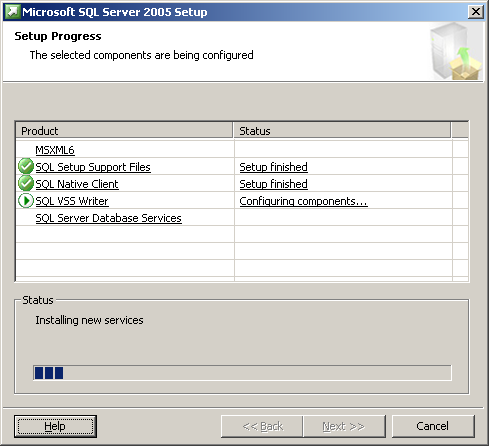
Task: Click the setup icon in the title bar
Action: pos(13,12)
